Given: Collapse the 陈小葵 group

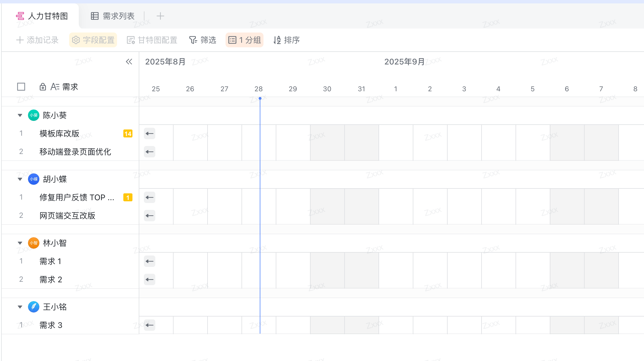Looking at the screenshot, I should [x=20, y=115].
